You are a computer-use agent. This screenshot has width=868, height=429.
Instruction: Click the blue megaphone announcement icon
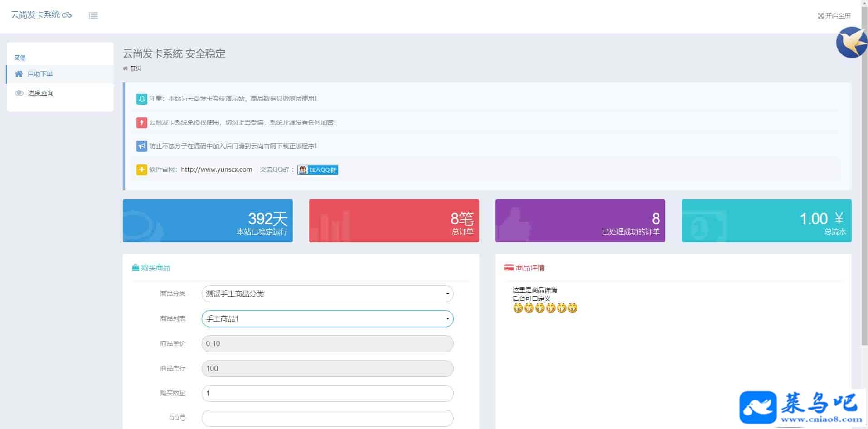[141, 146]
